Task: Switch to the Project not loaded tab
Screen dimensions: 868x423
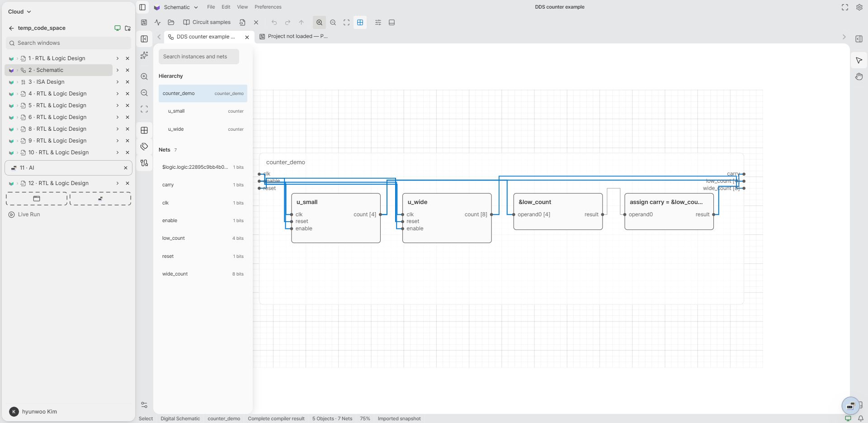Action: pos(294,37)
